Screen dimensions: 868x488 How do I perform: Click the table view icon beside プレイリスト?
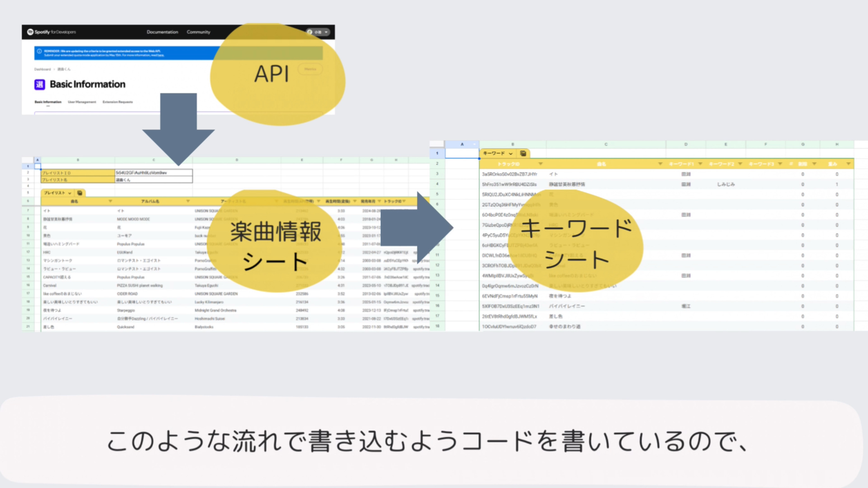80,193
